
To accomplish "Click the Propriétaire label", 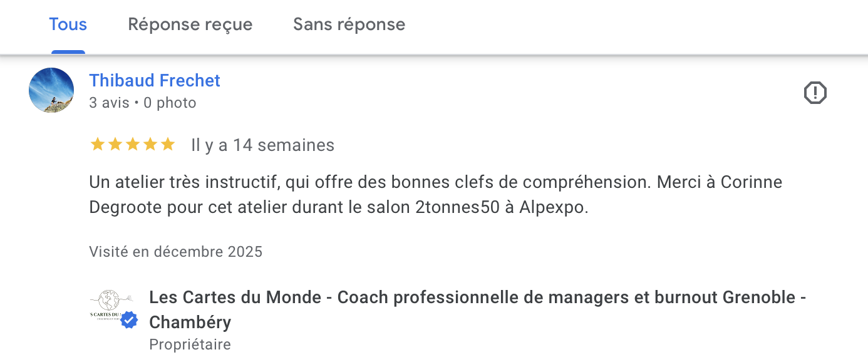I will 190,344.
